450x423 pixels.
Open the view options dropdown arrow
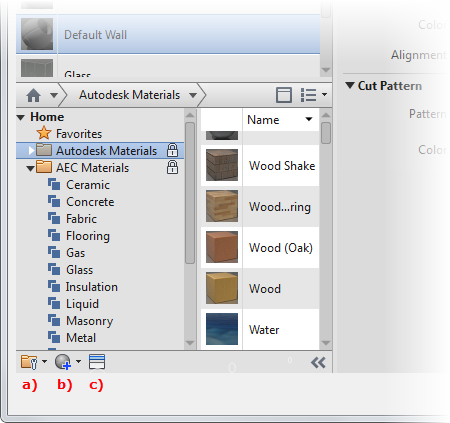tap(324, 95)
